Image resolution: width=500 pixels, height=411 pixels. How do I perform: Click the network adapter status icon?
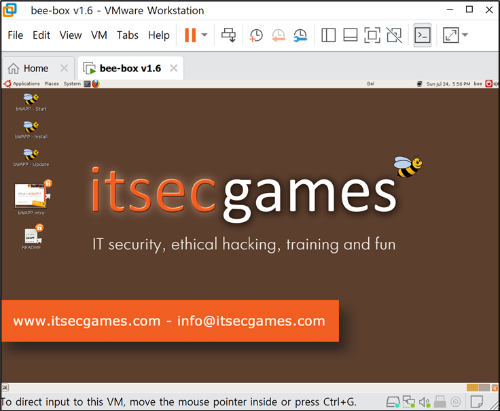(x=408, y=402)
